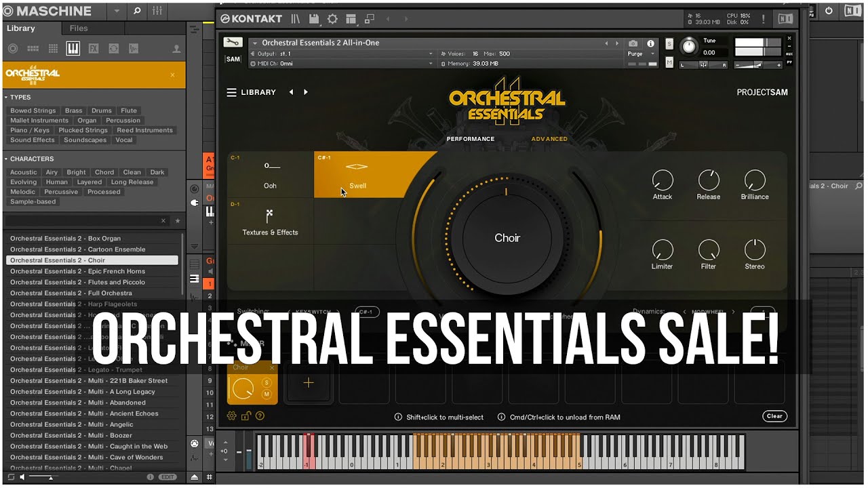This screenshot has height=488, width=868.
Task: Select the Ooh articulation
Action: point(270,174)
